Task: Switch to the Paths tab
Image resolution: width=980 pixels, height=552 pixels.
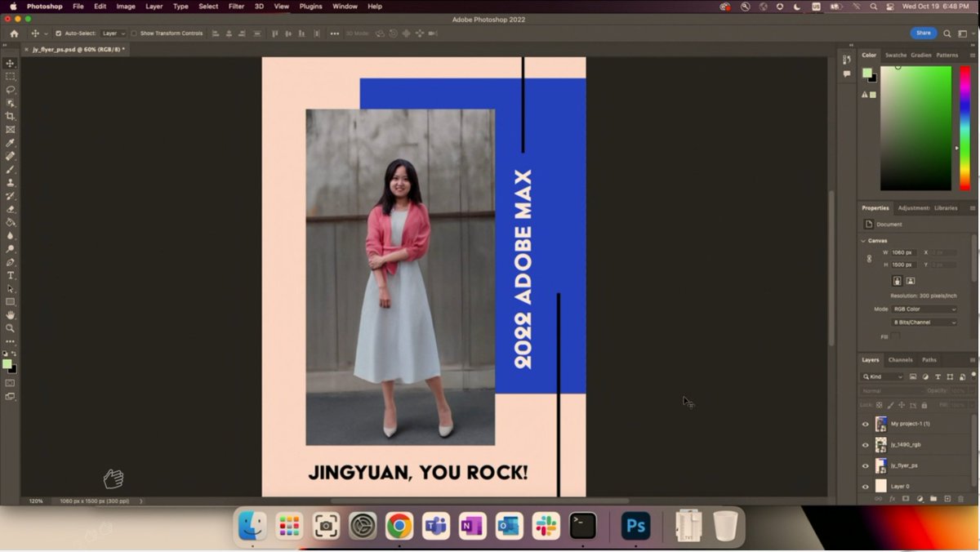Action: point(929,359)
